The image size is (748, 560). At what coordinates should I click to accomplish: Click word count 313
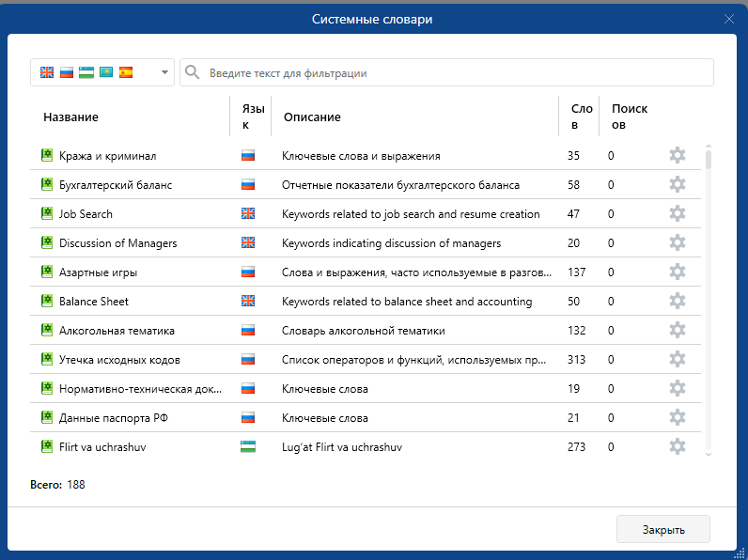click(x=576, y=360)
